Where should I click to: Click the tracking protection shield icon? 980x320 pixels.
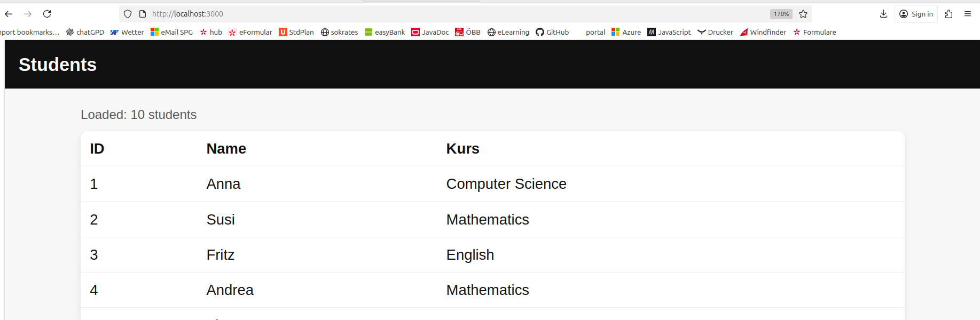coord(128,14)
